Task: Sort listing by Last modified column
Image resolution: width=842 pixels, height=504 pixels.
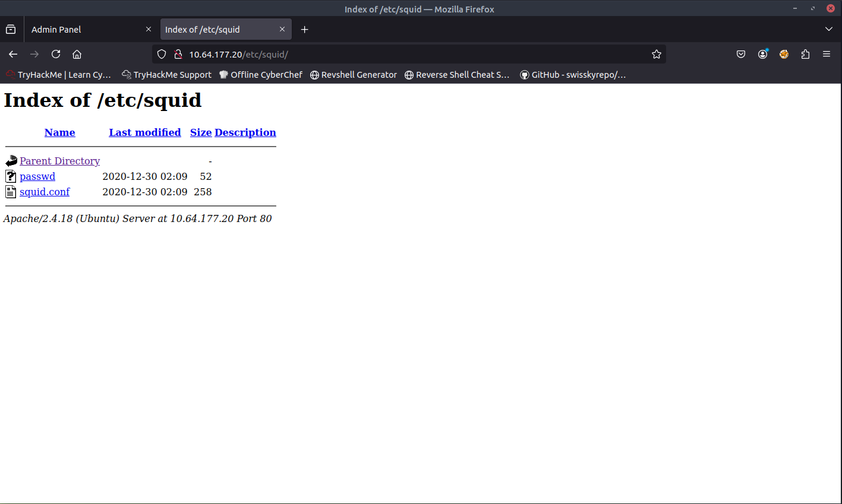Action: (x=144, y=132)
